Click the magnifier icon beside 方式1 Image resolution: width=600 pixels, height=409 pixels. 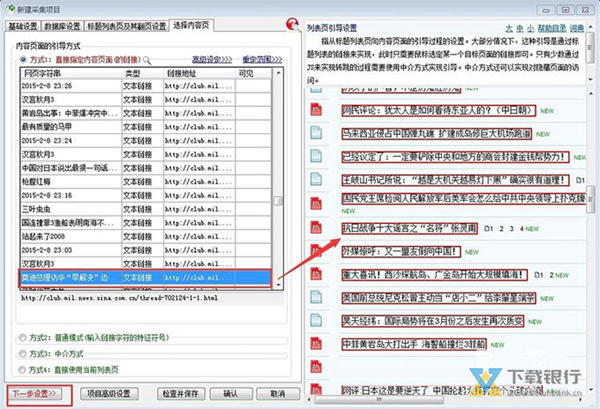tap(147, 59)
